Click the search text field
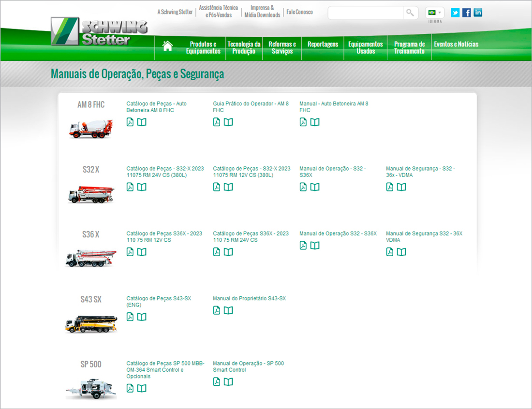The width and height of the screenshot is (532, 409). point(366,13)
